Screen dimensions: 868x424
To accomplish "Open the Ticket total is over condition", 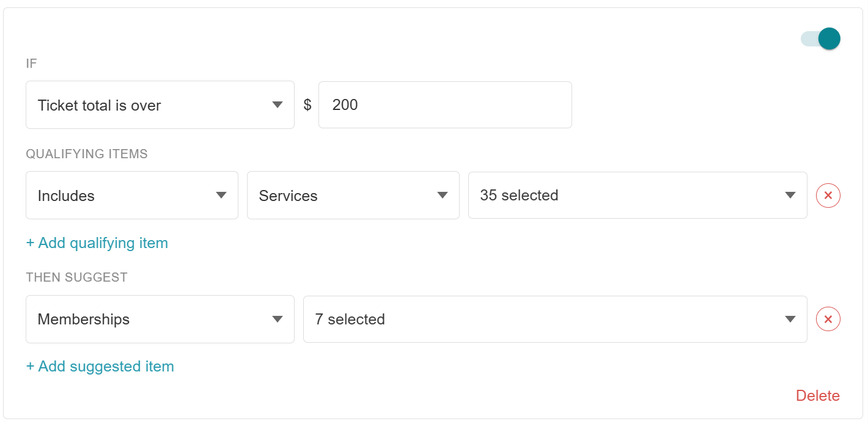I will pos(160,105).
